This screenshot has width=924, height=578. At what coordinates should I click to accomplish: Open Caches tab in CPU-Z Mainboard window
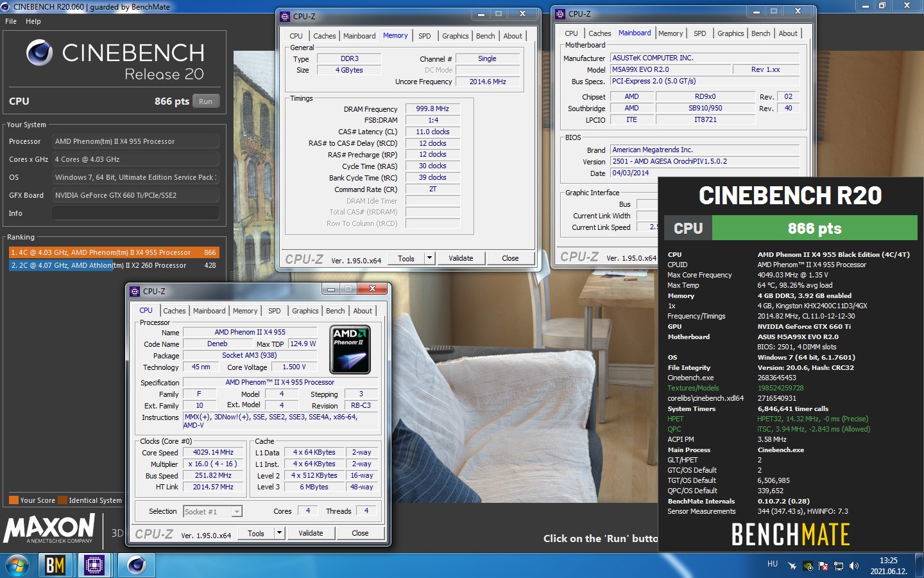coord(599,33)
